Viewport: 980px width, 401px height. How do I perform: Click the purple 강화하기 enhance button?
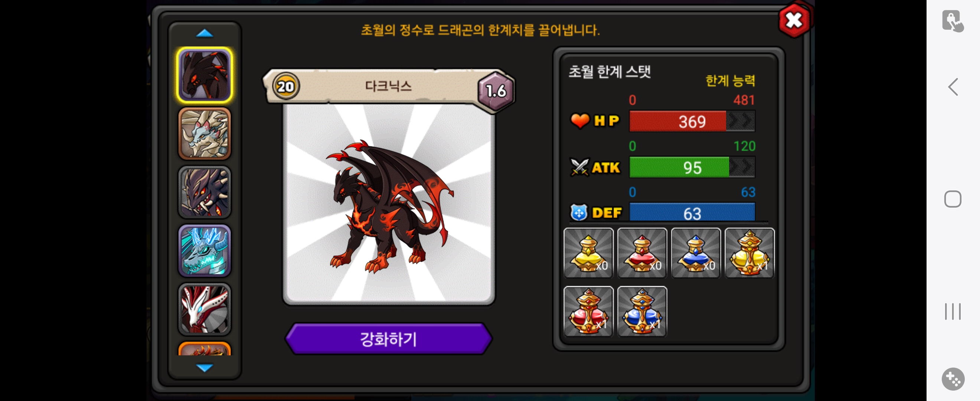pyautogui.click(x=388, y=339)
